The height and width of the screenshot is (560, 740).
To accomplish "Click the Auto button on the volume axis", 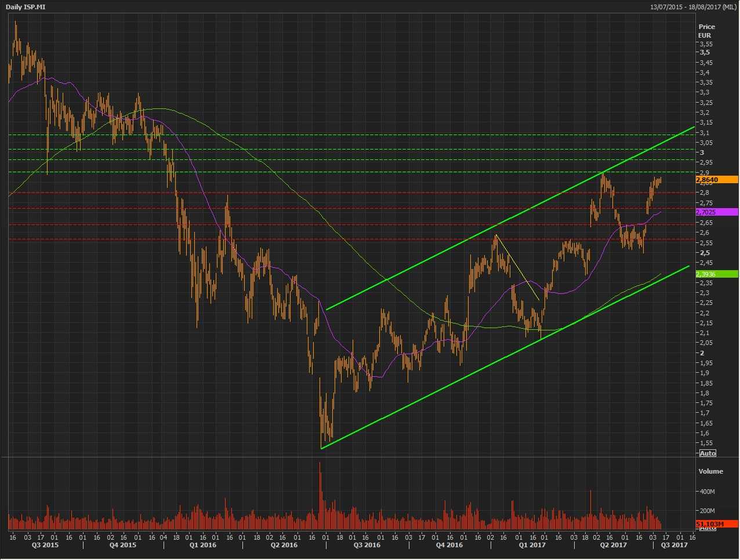I will click(708, 528).
